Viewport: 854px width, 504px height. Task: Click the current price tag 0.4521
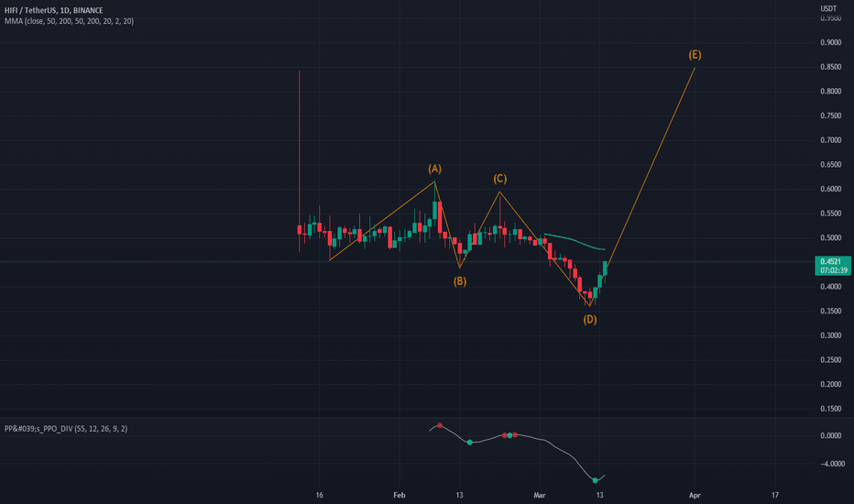[833, 266]
